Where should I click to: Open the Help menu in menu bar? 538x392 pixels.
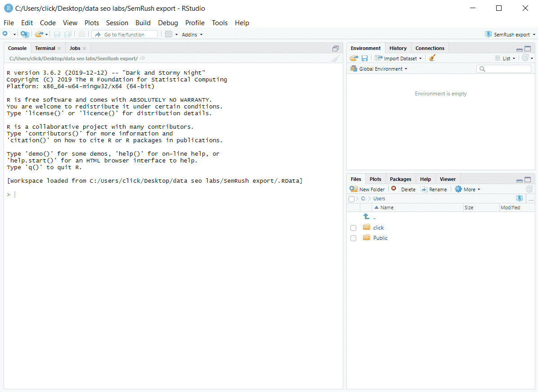(x=242, y=23)
